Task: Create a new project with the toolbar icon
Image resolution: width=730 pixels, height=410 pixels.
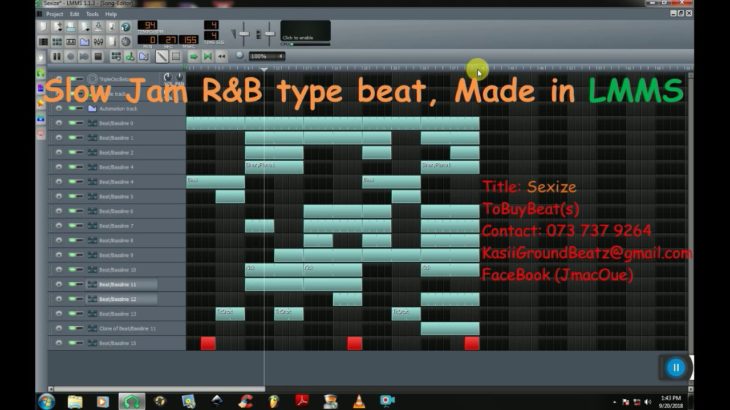Action: coord(43,27)
